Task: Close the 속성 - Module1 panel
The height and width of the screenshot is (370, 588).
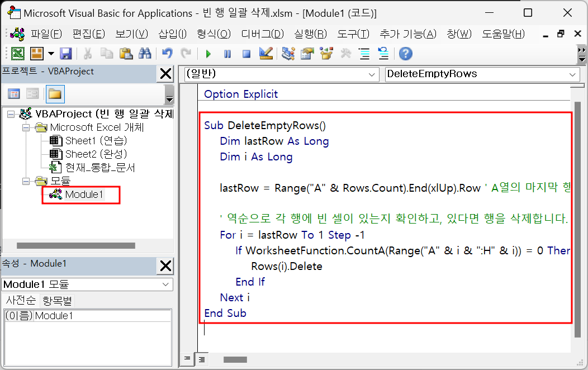Action: click(165, 266)
